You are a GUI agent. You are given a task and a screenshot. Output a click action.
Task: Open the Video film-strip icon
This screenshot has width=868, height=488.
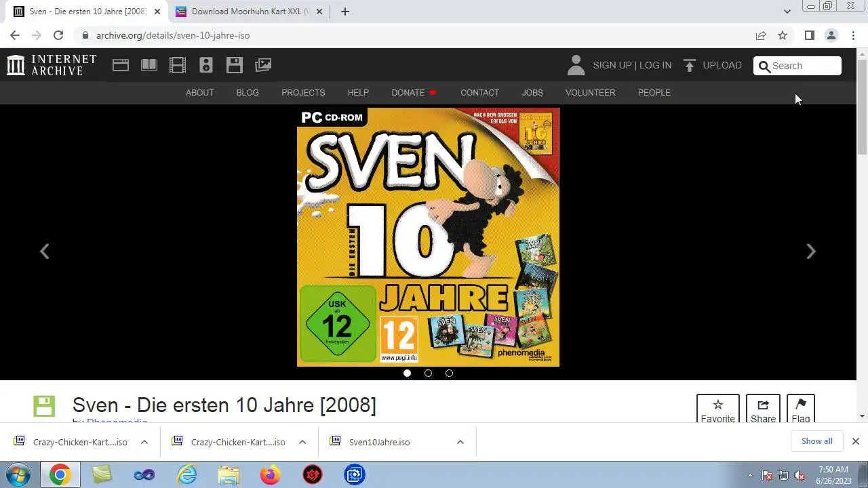pyautogui.click(x=178, y=65)
